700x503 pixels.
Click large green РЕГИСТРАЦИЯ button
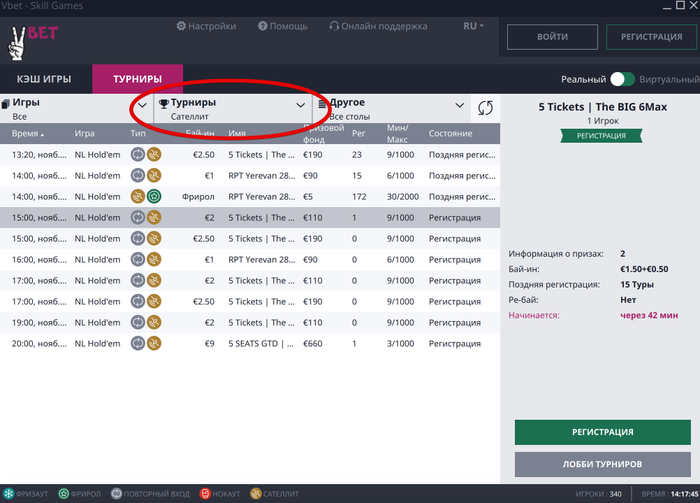pos(603,432)
